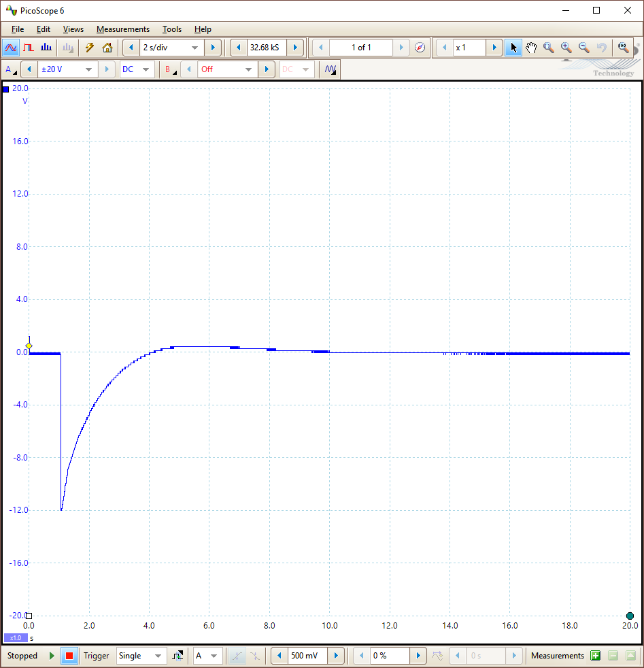
Task: Open the ±20 V range dropdown
Action: (68, 69)
